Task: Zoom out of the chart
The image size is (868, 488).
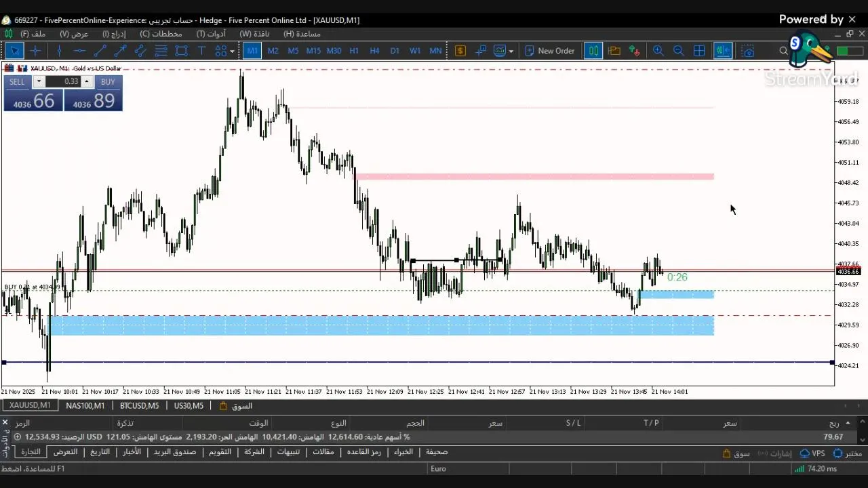Action: coord(678,51)
